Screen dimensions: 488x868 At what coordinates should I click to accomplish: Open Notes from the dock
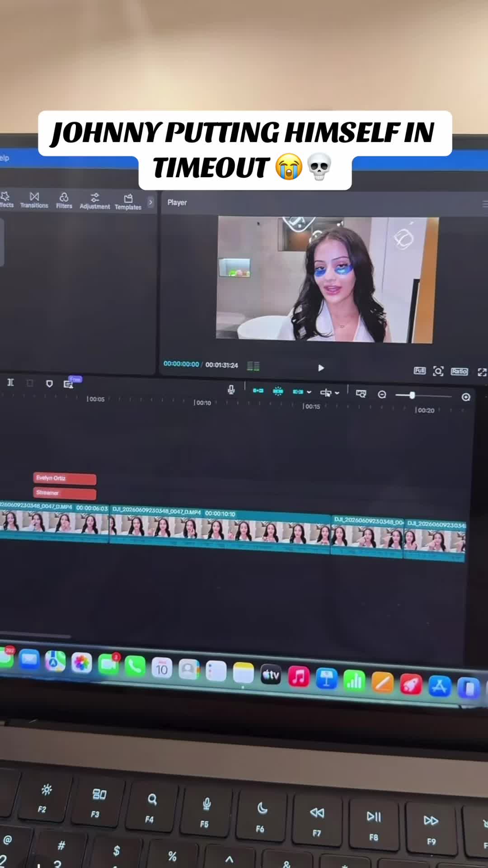tap(244, 673)
